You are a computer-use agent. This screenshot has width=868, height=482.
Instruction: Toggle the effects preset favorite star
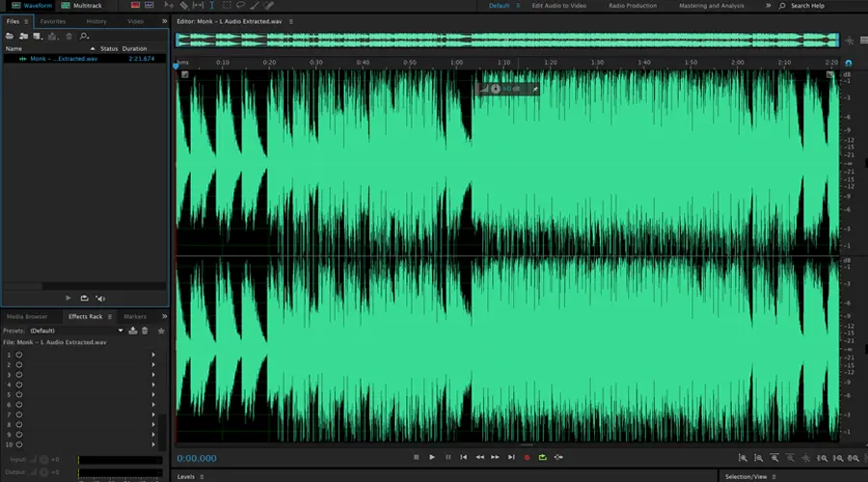pos(161,331)
